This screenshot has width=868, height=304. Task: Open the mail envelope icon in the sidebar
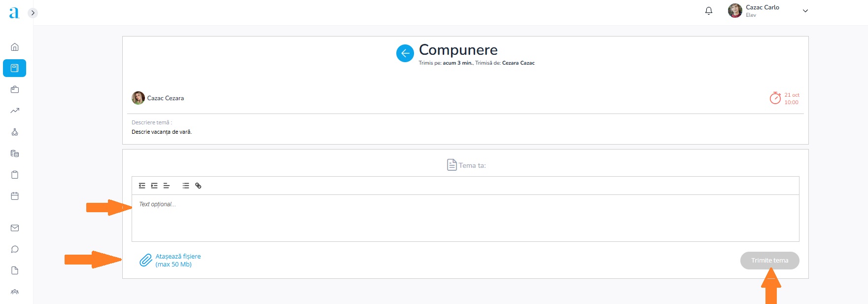15,228
